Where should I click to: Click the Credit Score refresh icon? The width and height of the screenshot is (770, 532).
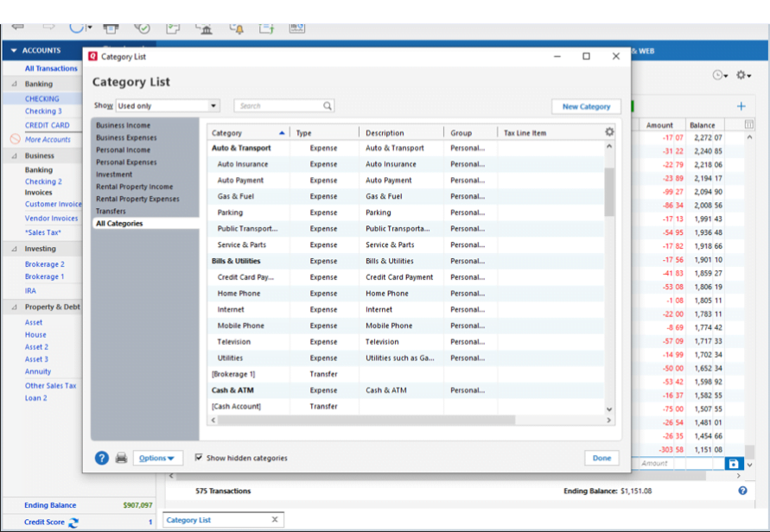coord(73,522)
